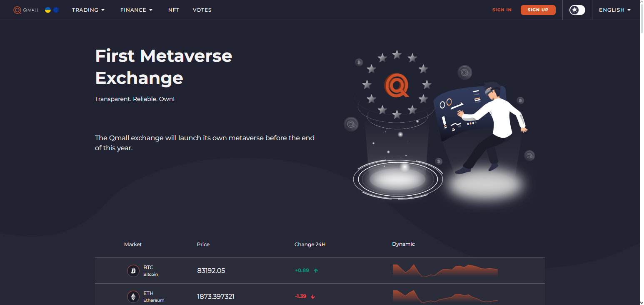Open the Bitcoin dynamic price chart
The height and width of the screenshot is (305, 644).
[445, 270]
